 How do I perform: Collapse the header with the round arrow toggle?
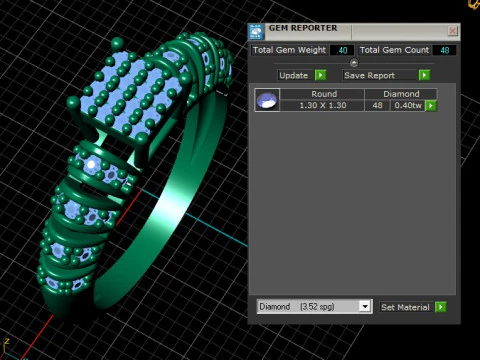point(354,63)
